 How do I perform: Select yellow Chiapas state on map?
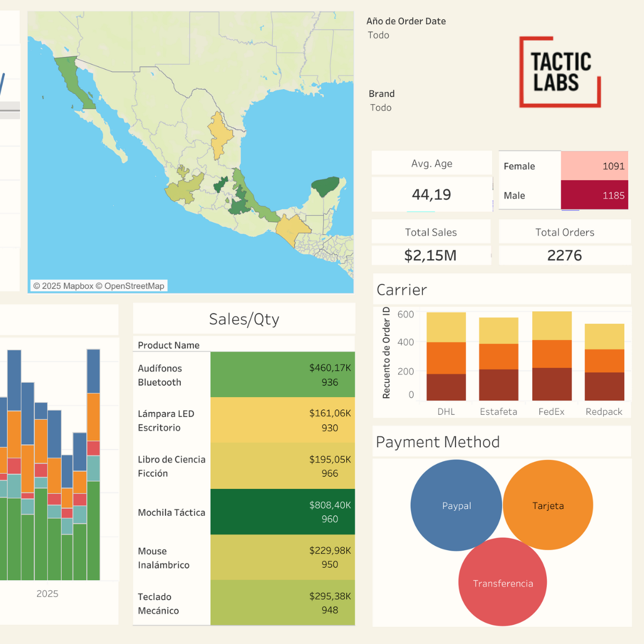click(x=291, y=228)
